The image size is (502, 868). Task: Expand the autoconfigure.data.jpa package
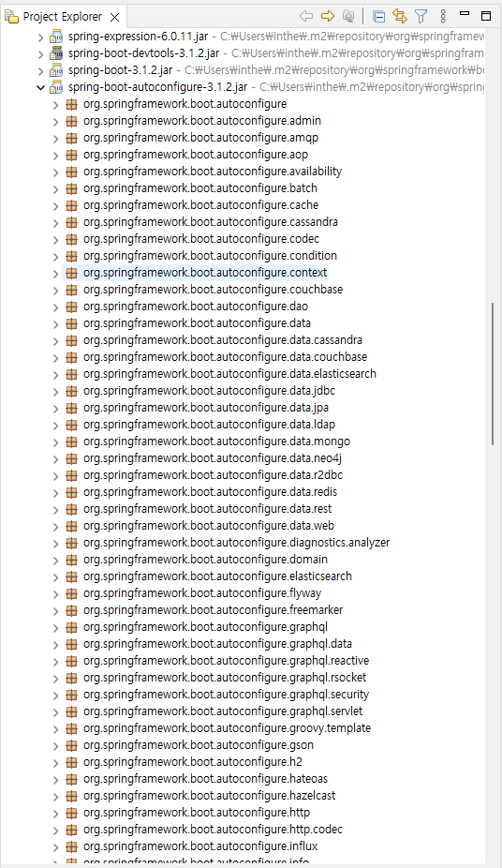[55, 408]
